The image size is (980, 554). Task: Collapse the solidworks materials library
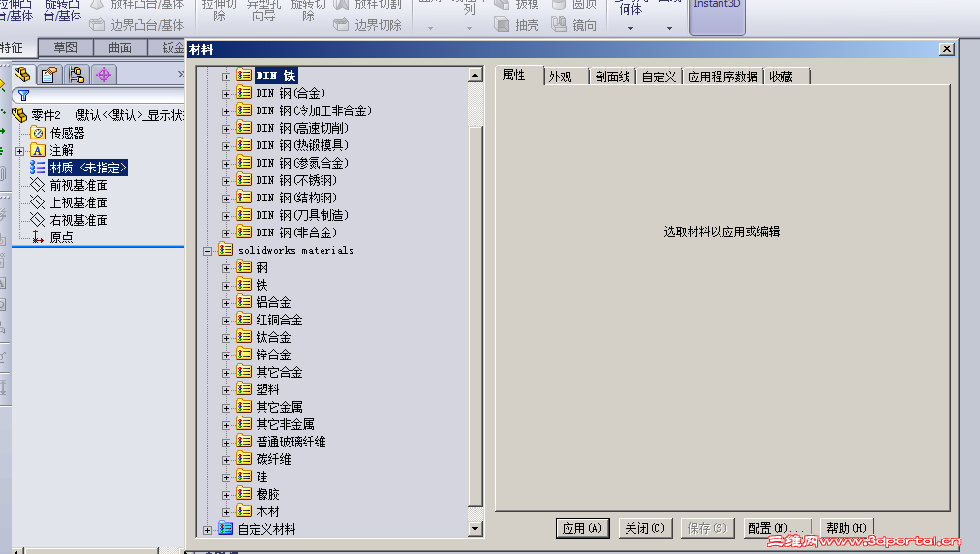coord(208,251)
